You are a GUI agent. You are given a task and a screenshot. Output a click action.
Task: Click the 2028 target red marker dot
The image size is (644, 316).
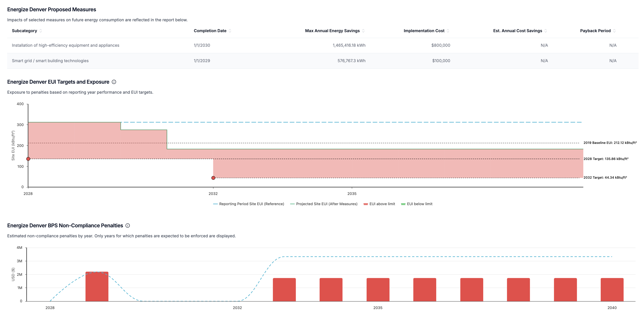pos(28,159)
